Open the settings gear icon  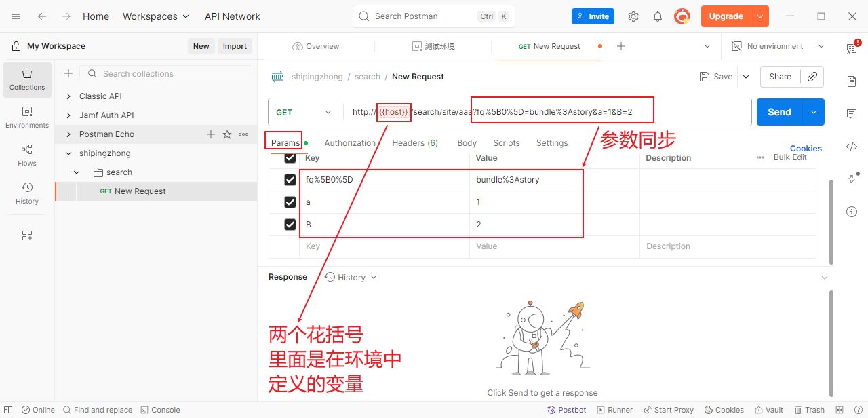[633, 16]
